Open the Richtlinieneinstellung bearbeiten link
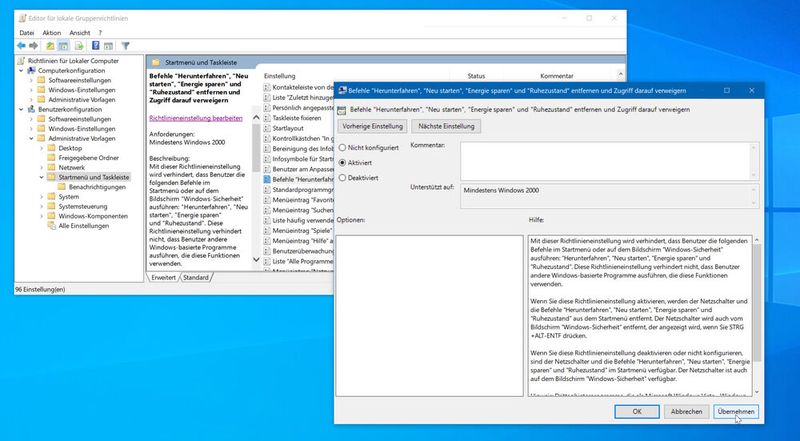The width and height of the screenshot is (800, 441). [x=196, y=118]
